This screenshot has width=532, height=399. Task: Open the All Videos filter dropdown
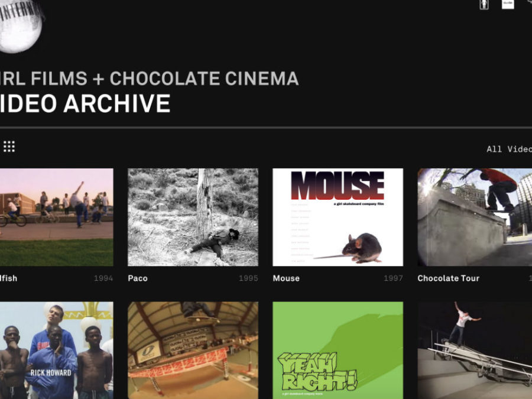(508, 149)
